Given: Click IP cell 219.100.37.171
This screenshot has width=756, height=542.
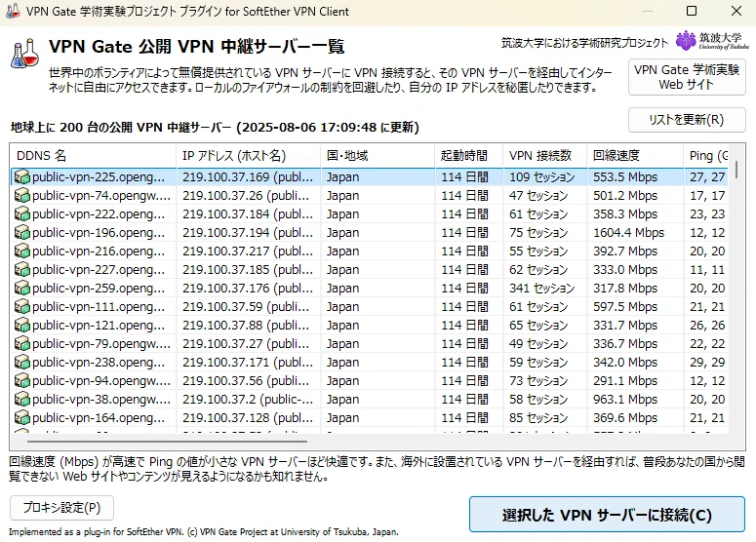Looking at the screenshot, I should click(x=248, y=363).
